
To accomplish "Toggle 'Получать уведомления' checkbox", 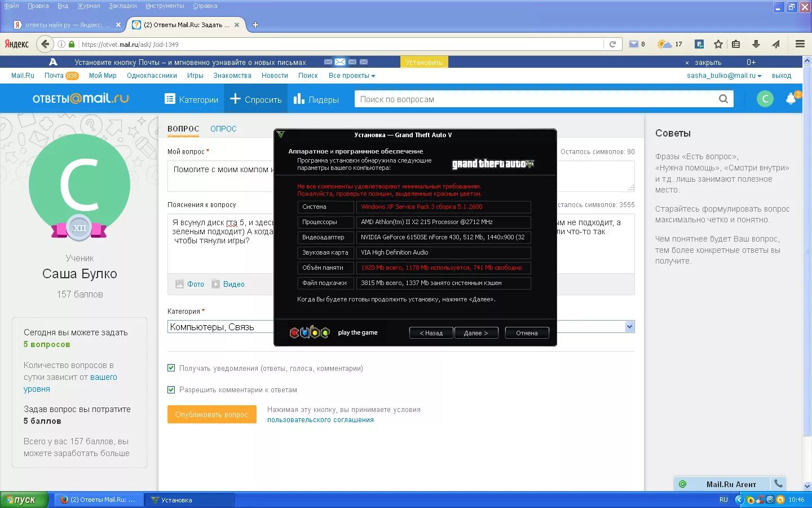I will 171,368.
